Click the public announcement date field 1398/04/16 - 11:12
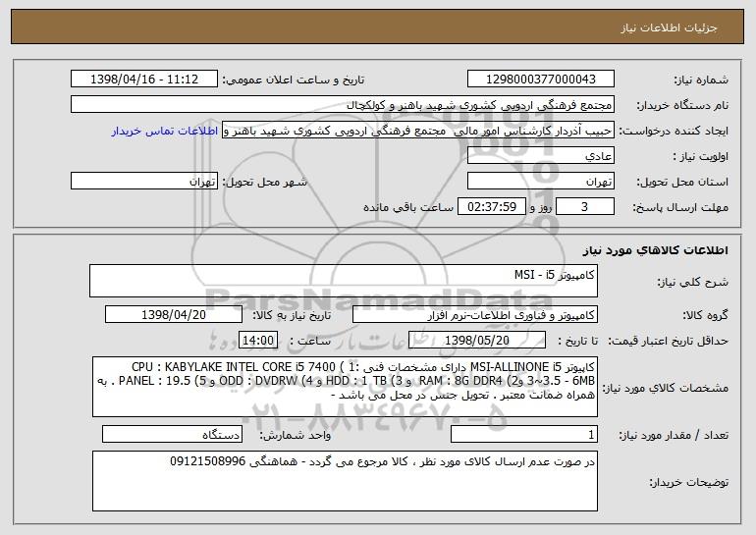 pyautogui.click(x=144, y=80)
